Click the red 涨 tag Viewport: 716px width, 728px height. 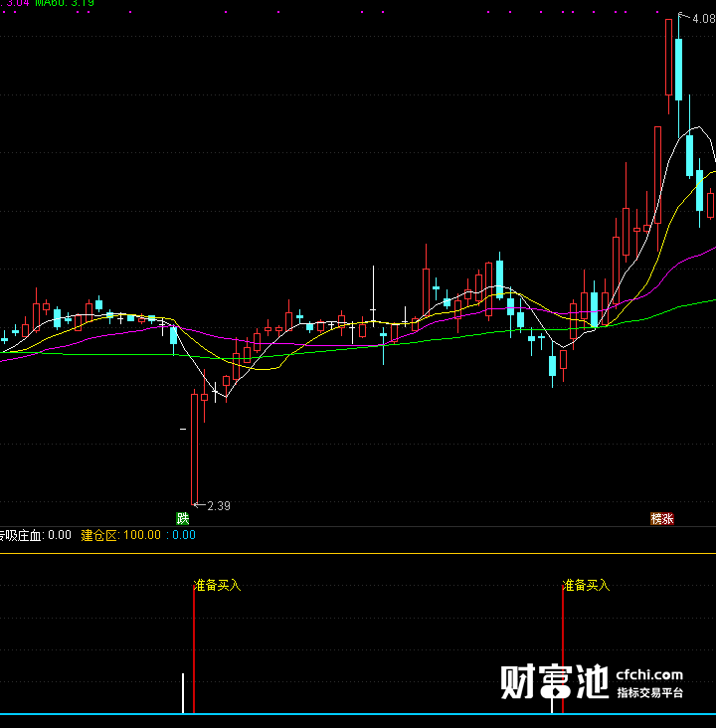coord(668,518)
